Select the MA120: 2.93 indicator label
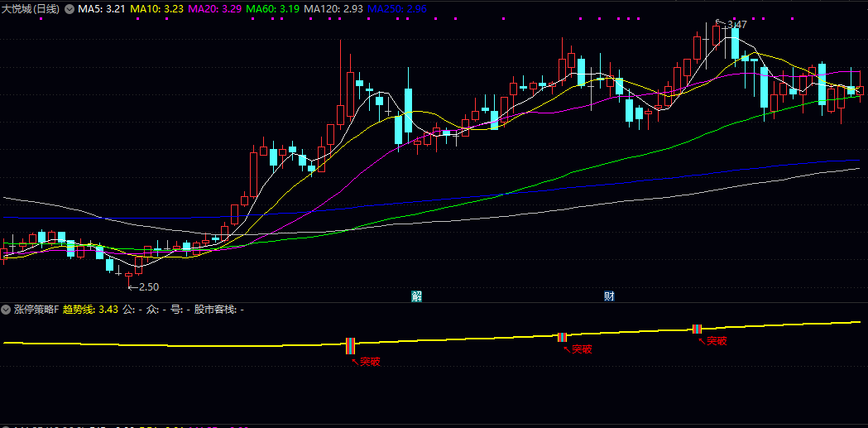Screen dimensions: 868x428 coord(333,8)
